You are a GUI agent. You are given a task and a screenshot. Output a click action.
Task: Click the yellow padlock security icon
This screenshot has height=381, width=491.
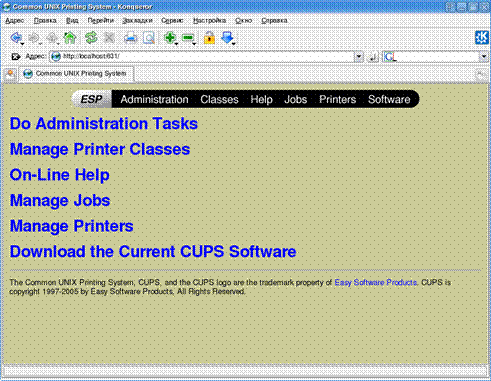click(x=209, y=38)
